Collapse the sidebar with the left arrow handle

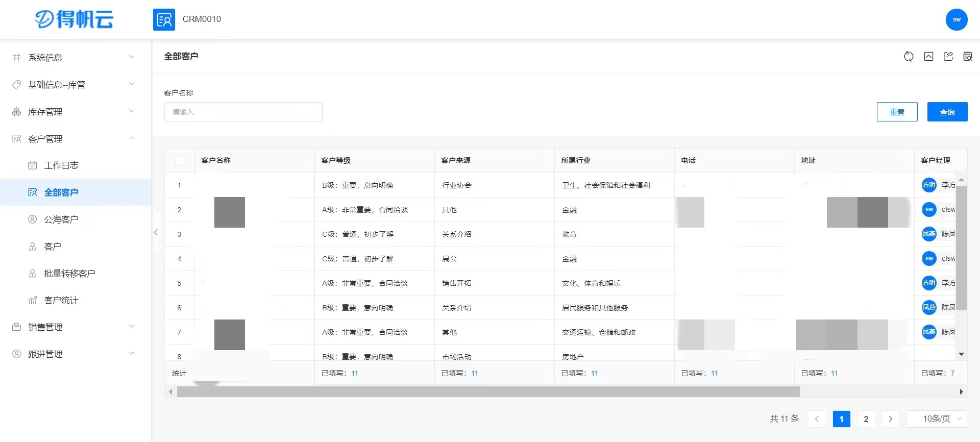(156, 232)
